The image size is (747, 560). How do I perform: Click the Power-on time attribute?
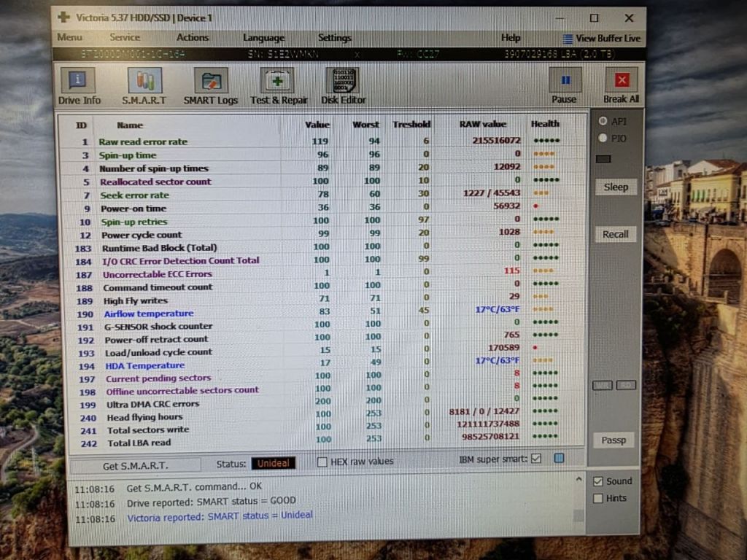(133, 209)
